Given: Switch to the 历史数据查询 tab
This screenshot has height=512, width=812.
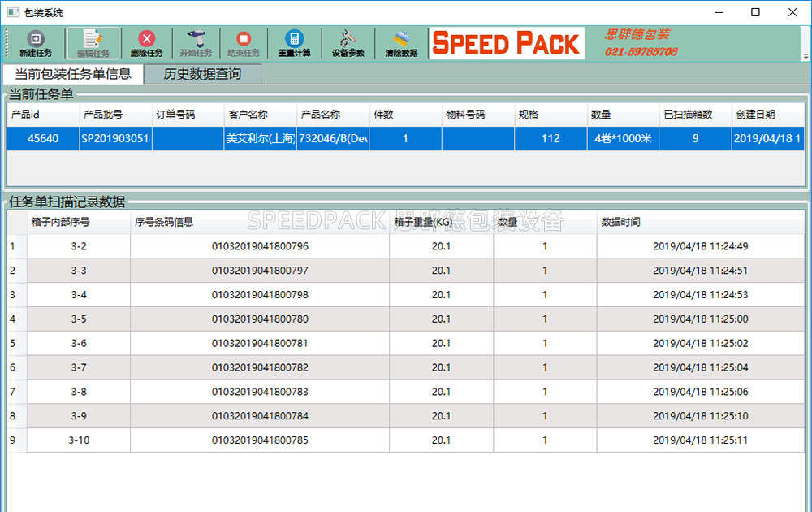Looking at the screenshot, I should [201, 73].
